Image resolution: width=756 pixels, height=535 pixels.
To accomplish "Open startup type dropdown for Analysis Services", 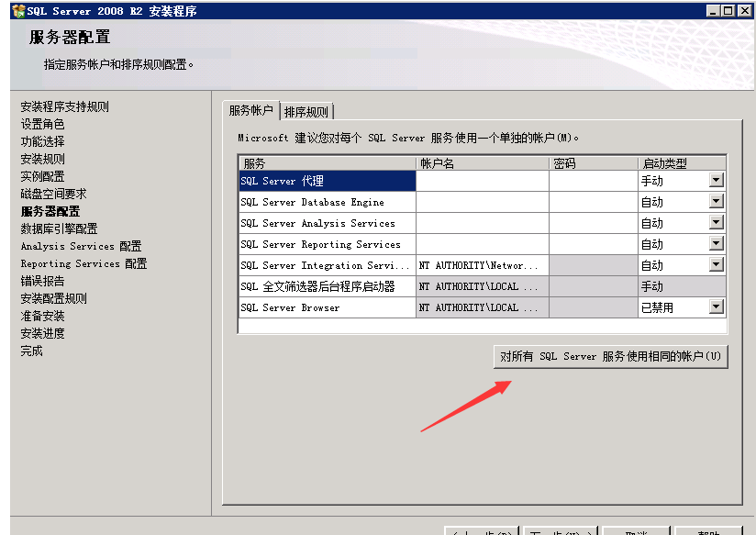I will [x=717, y=223].
